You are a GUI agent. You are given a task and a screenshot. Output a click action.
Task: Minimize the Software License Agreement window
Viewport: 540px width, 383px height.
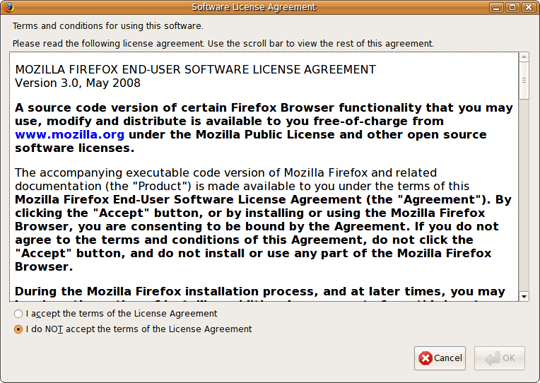coord(496,7)
